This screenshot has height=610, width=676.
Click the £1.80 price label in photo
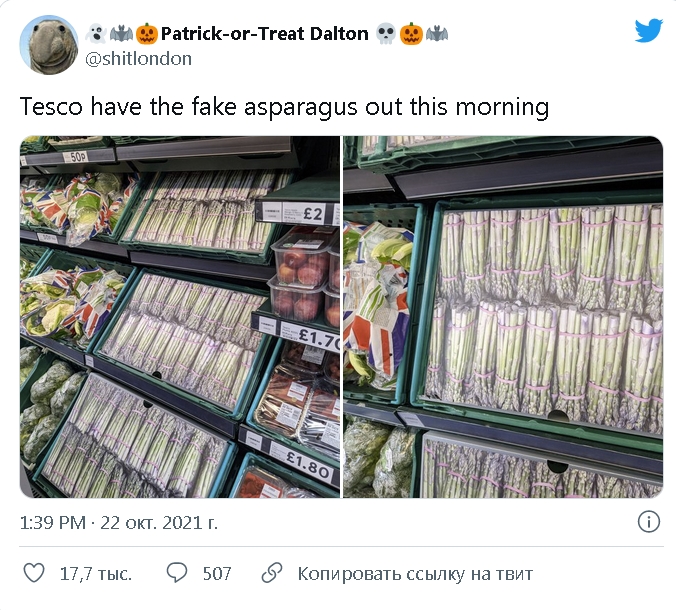(x=307, y=464)
